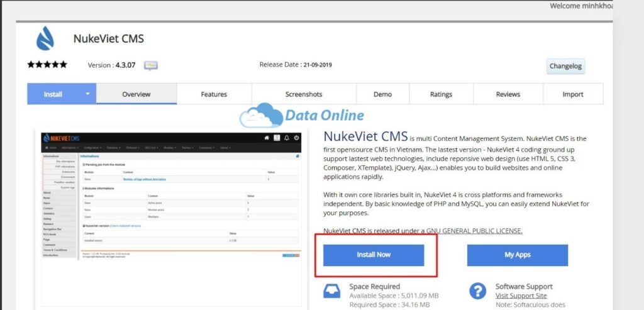Click the Version 4.3.07 text

coord(112,65)
